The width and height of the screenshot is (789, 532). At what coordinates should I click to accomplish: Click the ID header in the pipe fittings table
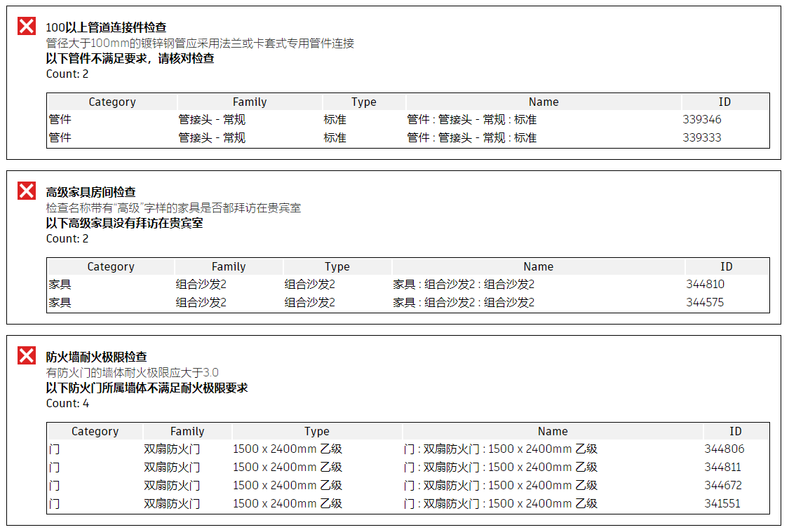(x=724, y=102)
